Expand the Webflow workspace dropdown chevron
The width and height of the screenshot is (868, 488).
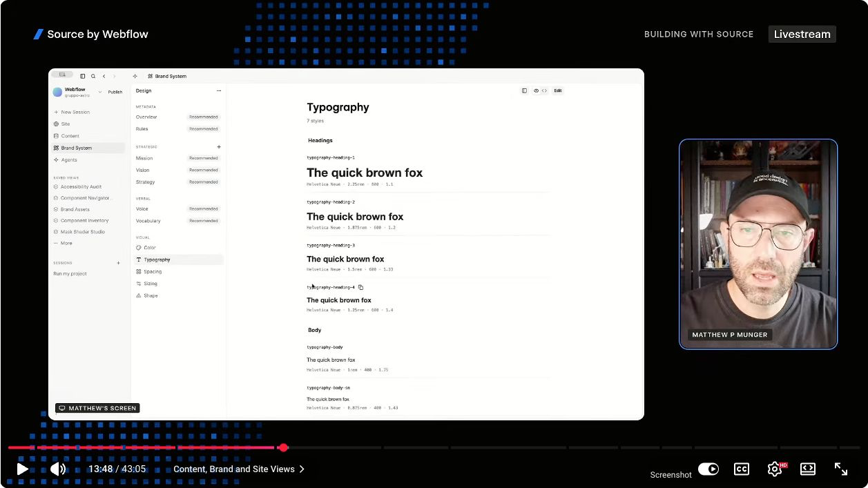(x=100, y=92)
